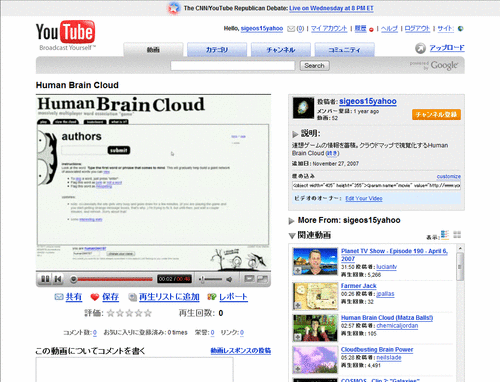The width and height of the screenshot is (500, 382).
Task: Open Cloudbusting Brain Power video link
Action: coord(377,349)
